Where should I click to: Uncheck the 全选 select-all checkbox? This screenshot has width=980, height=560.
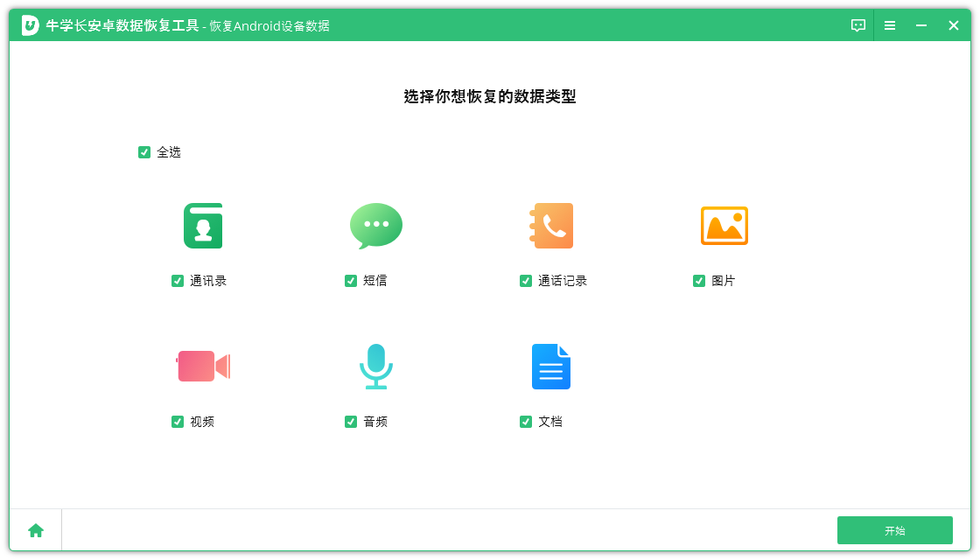(x=144, y=151)
